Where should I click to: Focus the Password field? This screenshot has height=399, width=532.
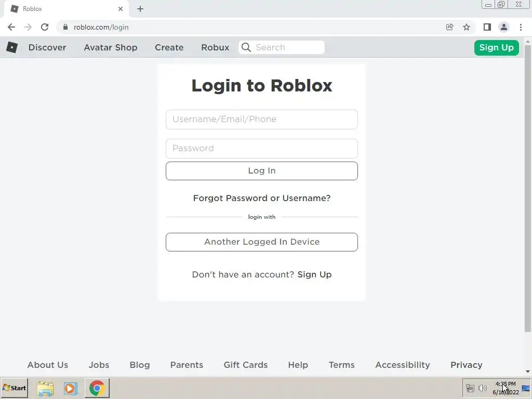(x=262, y=148)
